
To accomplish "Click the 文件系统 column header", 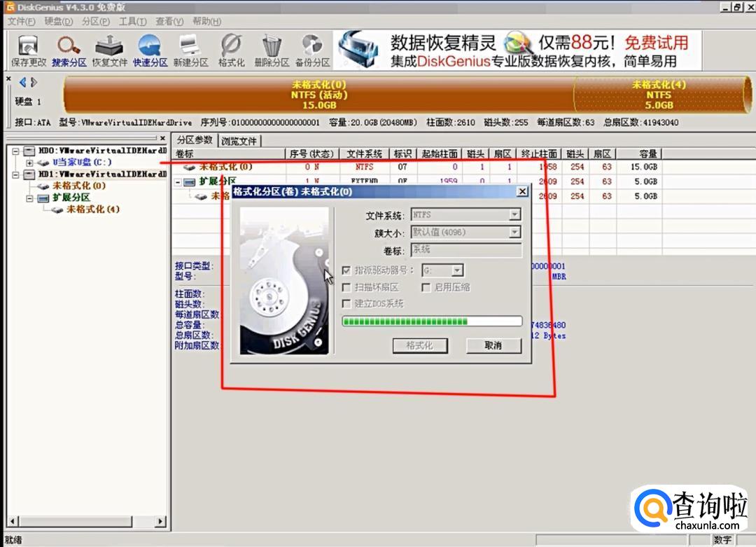I will 365,154.
